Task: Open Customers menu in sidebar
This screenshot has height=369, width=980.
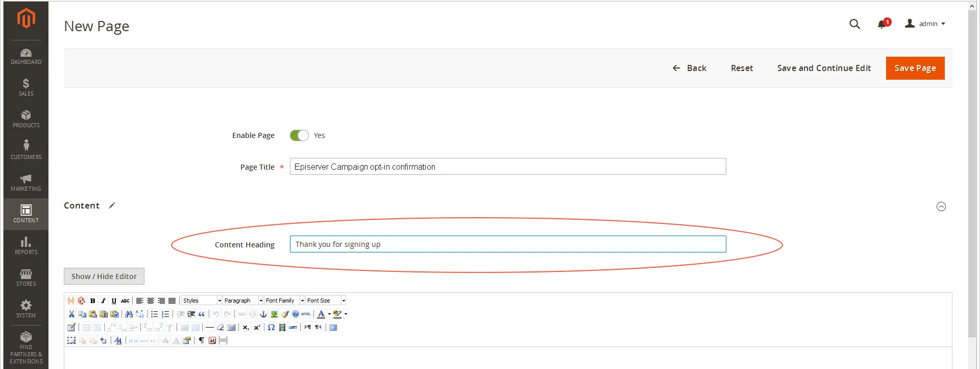Action: pos(26,151)
